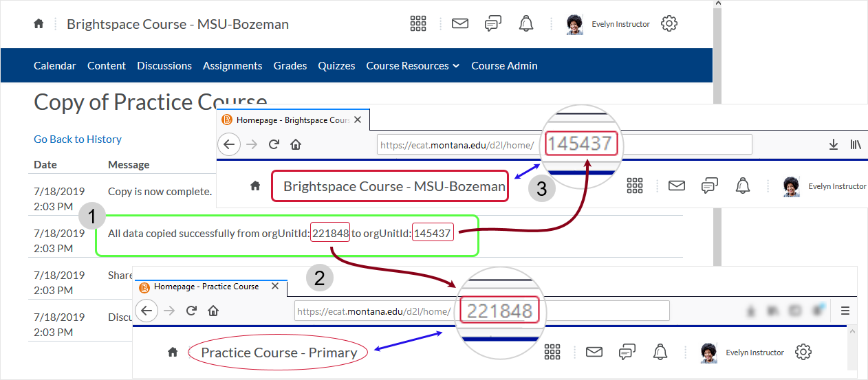Screen dimensions: 868x380
Task: Open Evelyn Instructor menu in Brightspace Course window
Action: pyautogui.click(x=825, y=186)
